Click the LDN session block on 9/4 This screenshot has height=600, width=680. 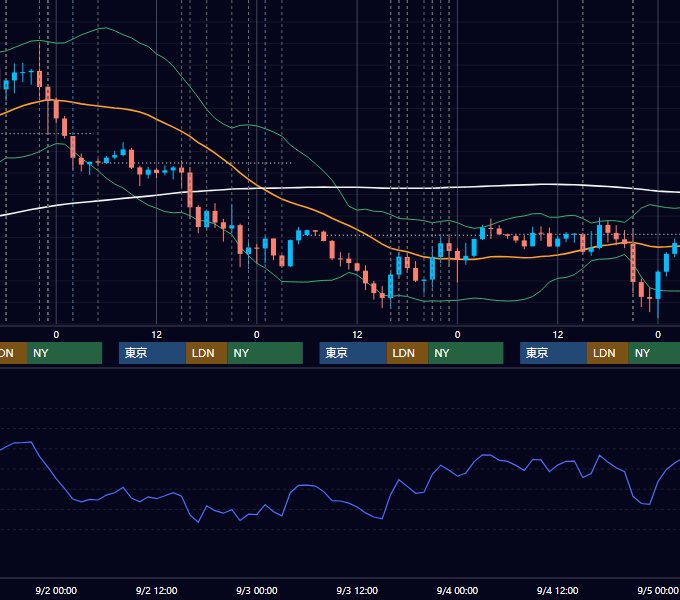608,353
